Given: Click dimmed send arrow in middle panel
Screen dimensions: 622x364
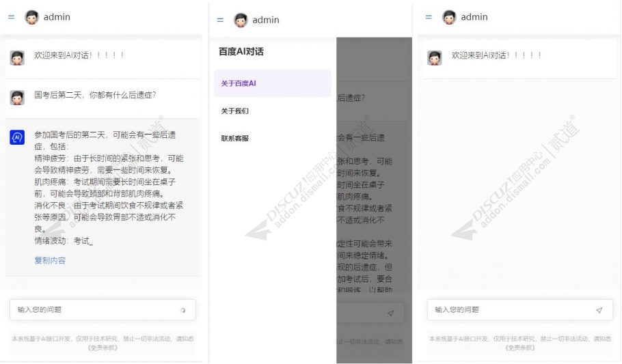Looking at the screenshot, I should pyautogui.click(x=391, y=313).
